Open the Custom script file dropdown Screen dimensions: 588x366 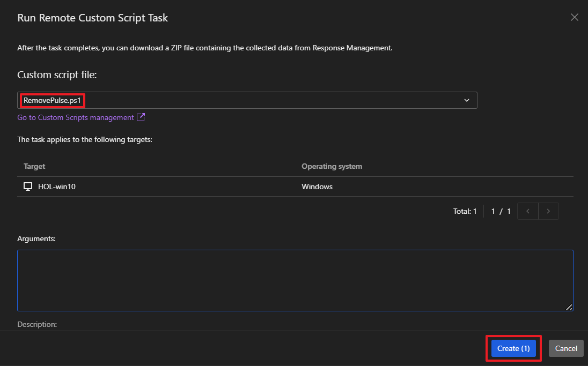247,100
